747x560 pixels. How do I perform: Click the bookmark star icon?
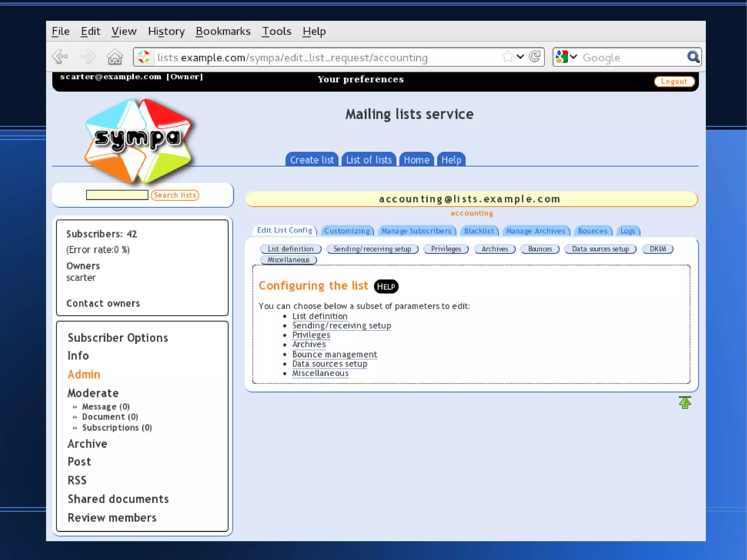pyautogui.click(x=507, y=57)
